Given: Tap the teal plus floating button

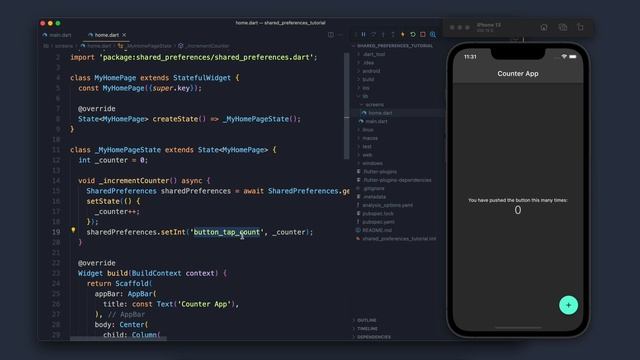Looking at the screenshot, I should pyautogui.click(x=568, y=305).
